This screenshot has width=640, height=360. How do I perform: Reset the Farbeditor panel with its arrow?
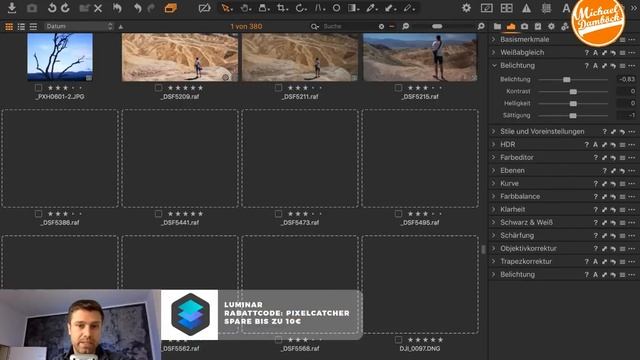tap(613, 158)
